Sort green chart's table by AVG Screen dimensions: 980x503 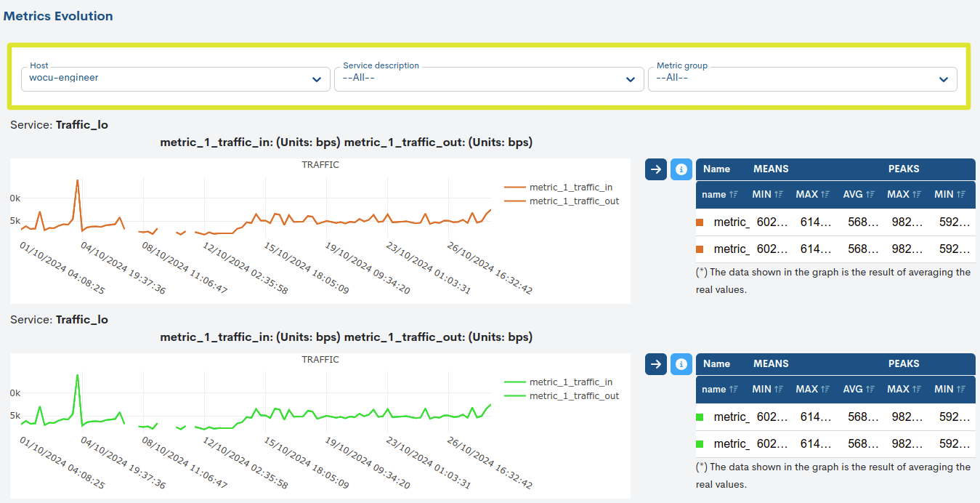(859, 389)
